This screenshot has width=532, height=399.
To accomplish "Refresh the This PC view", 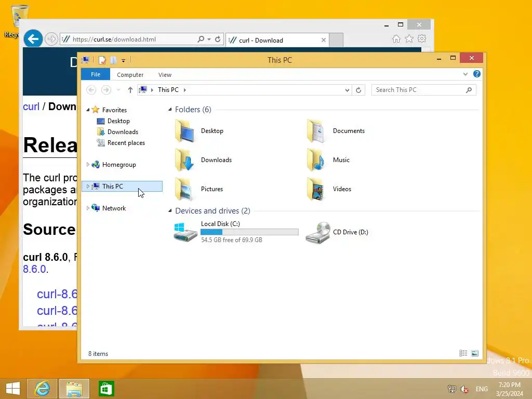I will (358, 90).
